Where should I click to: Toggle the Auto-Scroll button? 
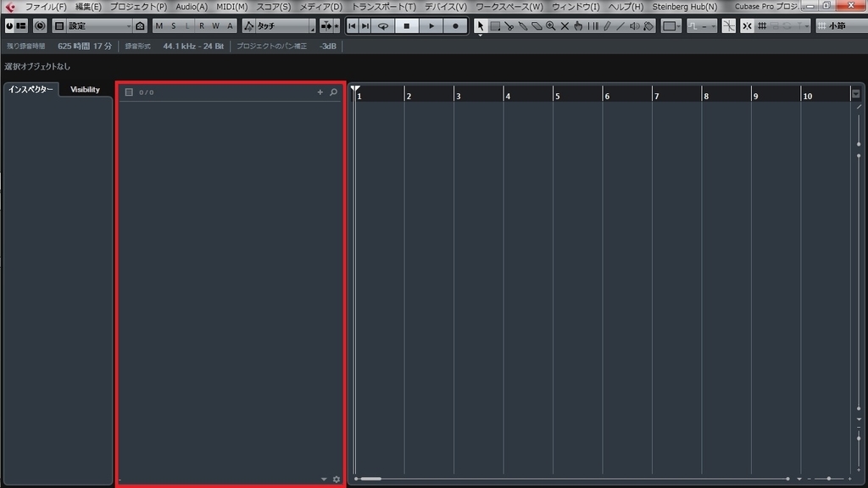tap(326, 26)
